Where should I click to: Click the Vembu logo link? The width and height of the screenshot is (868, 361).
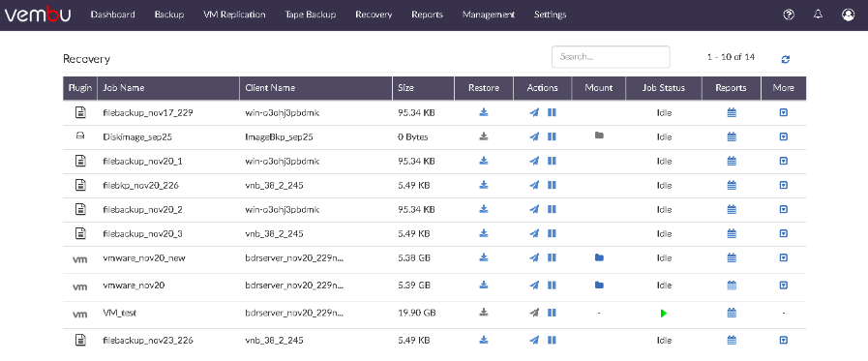click(x=38, y=15)
